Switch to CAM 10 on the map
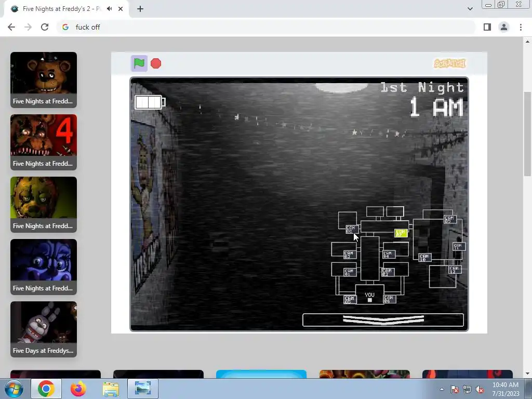 (x=425, y=258)
